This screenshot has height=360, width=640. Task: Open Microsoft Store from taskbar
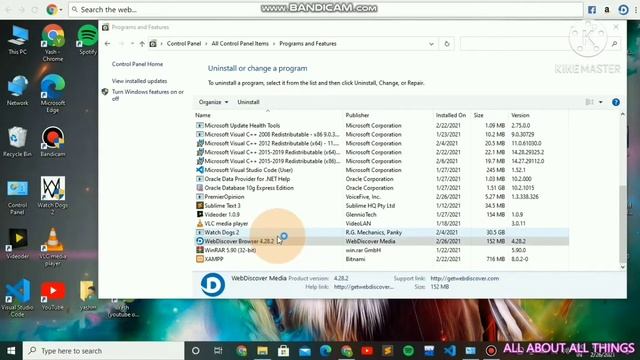tap(283, 351)
